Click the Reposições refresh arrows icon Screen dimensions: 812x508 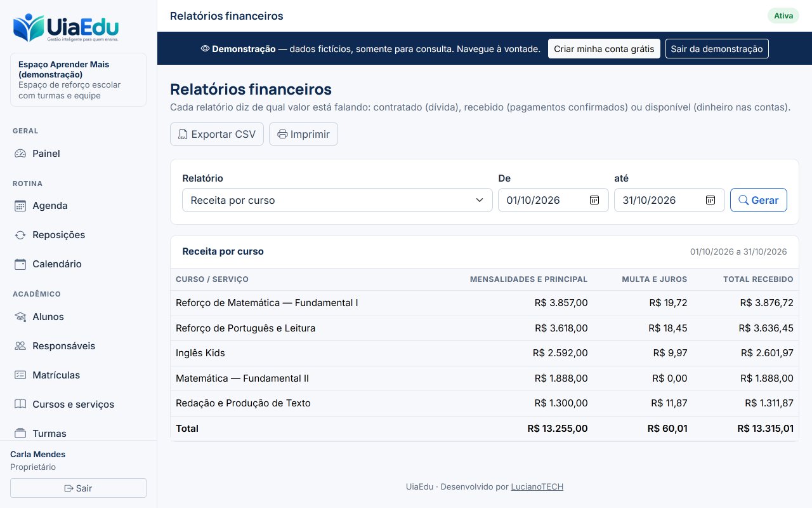(20, 235)
